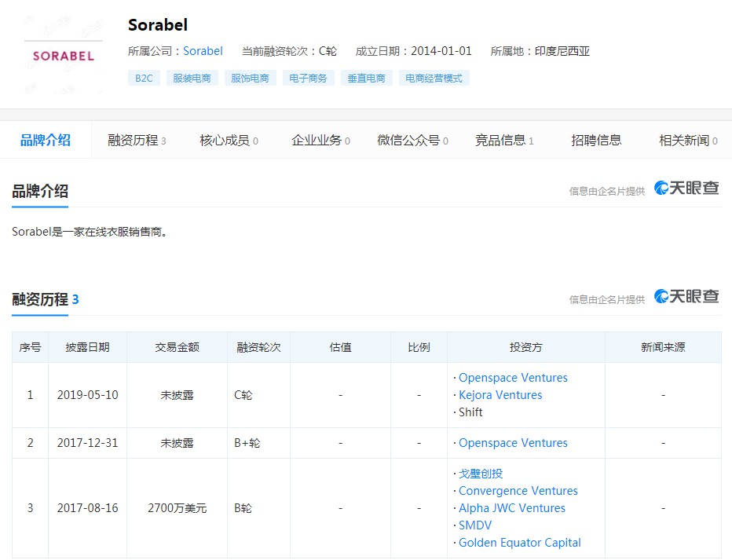732x560 pixels.
Task: Open the Kejora Ventures investor link
Action: coord(500,395)
